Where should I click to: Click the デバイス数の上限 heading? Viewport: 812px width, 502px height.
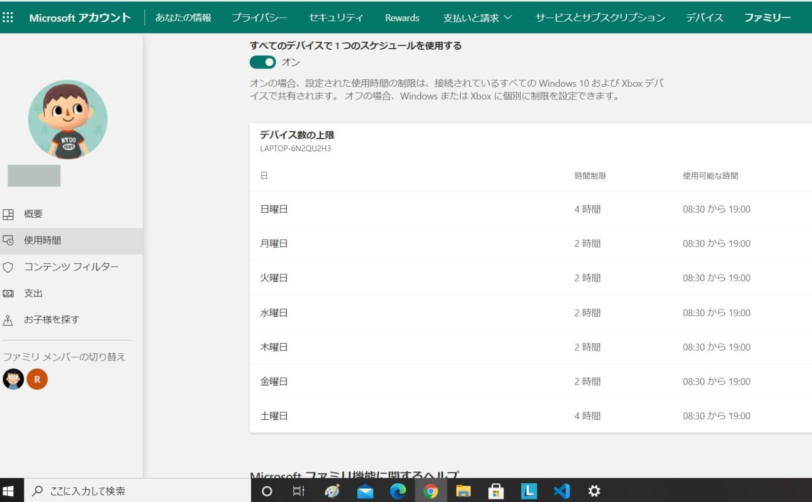coord(297,135)
